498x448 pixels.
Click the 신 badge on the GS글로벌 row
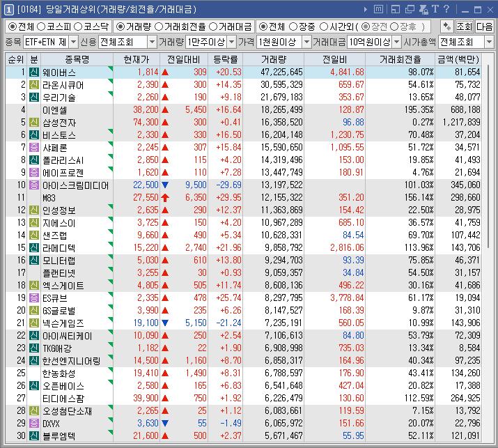(x=34, y=311)
